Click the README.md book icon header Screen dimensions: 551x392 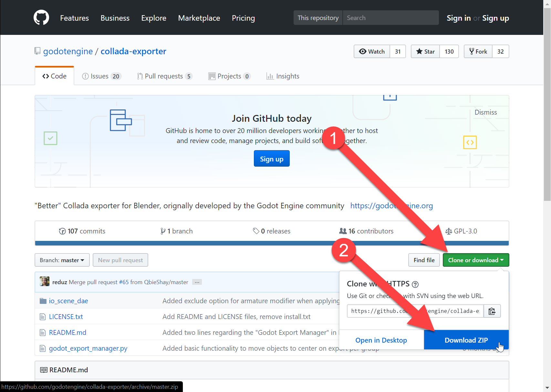[x=44, y=370]
